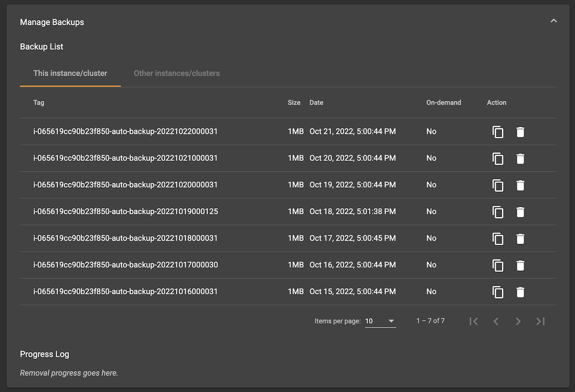575x392 pixels.
Task: Copy the backup tagged 20221019000125
Action: coord(498,212)
